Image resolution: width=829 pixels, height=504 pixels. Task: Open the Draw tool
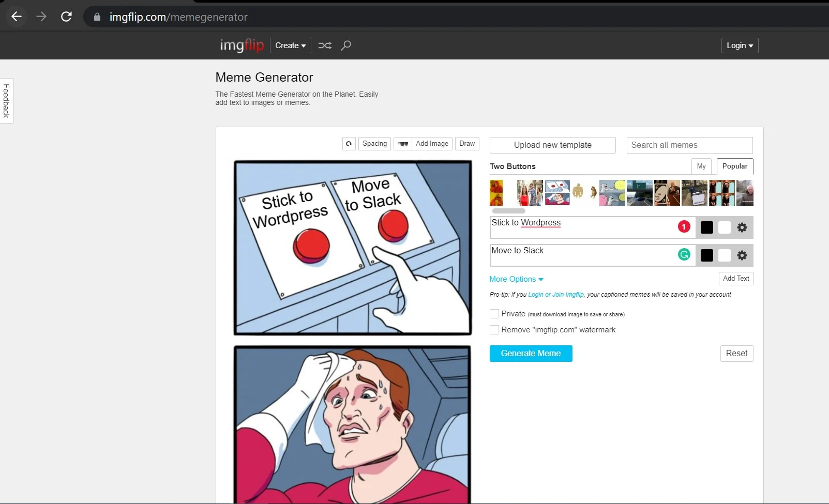click(x=467, y=144)
